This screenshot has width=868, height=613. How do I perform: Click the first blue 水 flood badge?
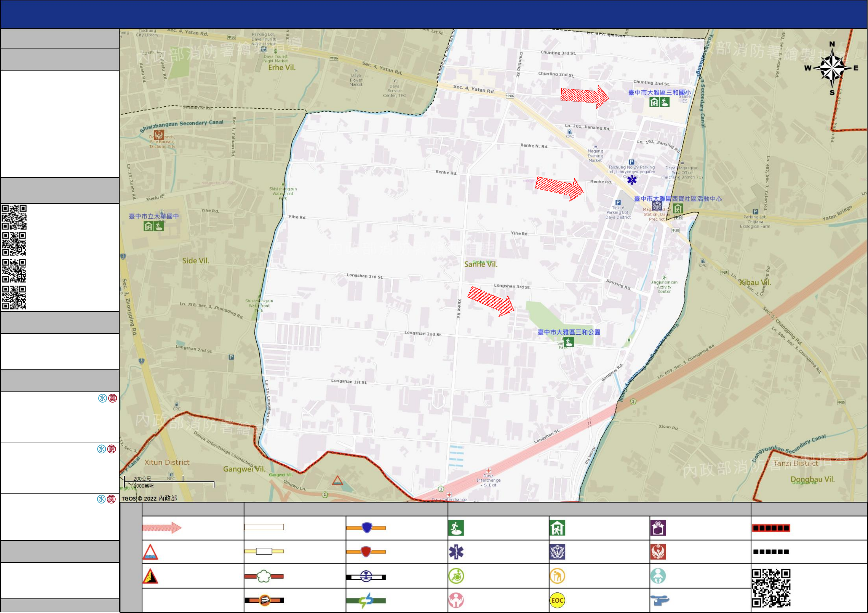pos(103,398)
